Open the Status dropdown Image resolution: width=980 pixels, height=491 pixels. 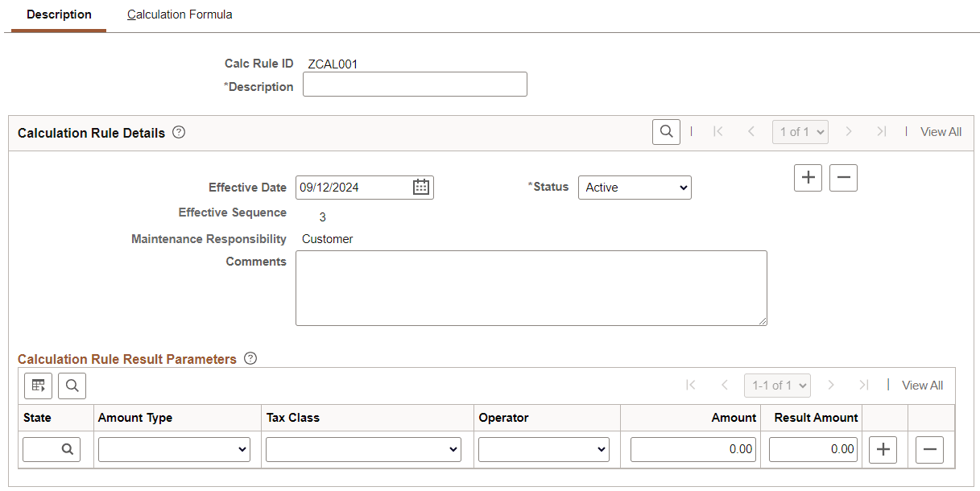635,187
